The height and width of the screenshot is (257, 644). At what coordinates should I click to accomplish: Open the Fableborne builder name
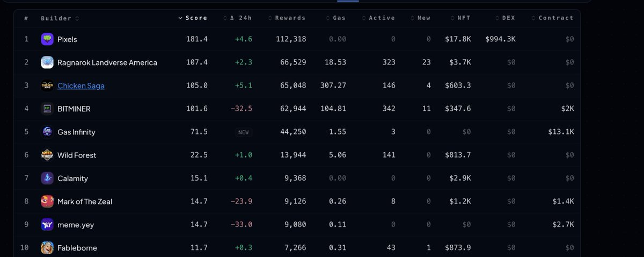click(x=77, y=248)
